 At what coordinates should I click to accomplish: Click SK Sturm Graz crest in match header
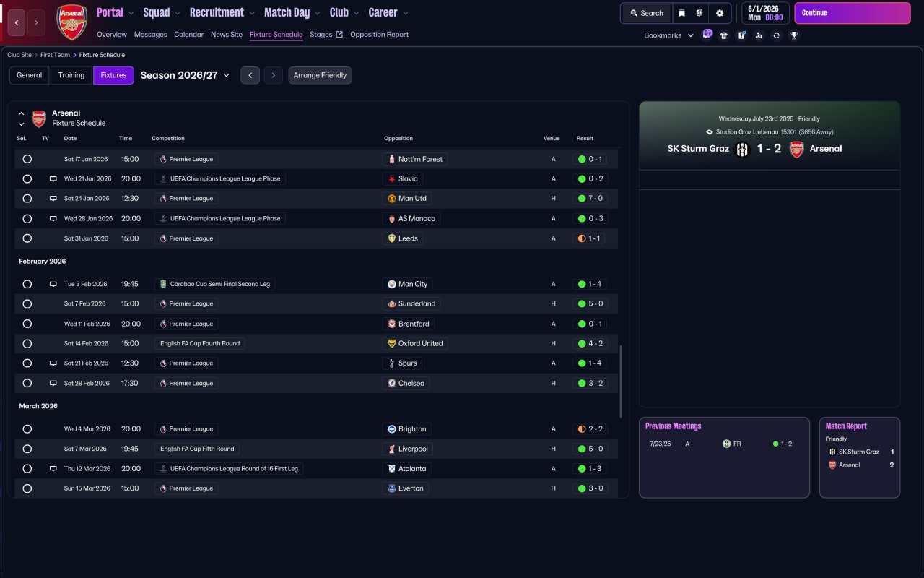point(742,150)
